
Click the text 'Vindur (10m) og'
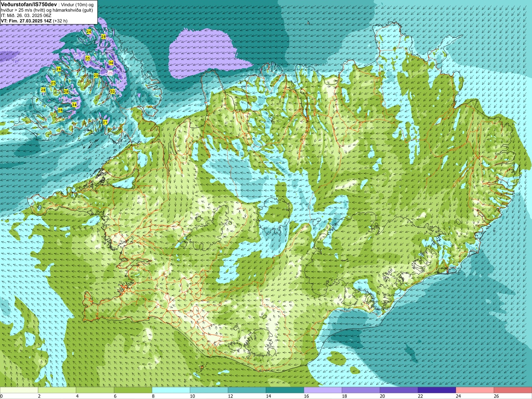click(x=77, y=4)
